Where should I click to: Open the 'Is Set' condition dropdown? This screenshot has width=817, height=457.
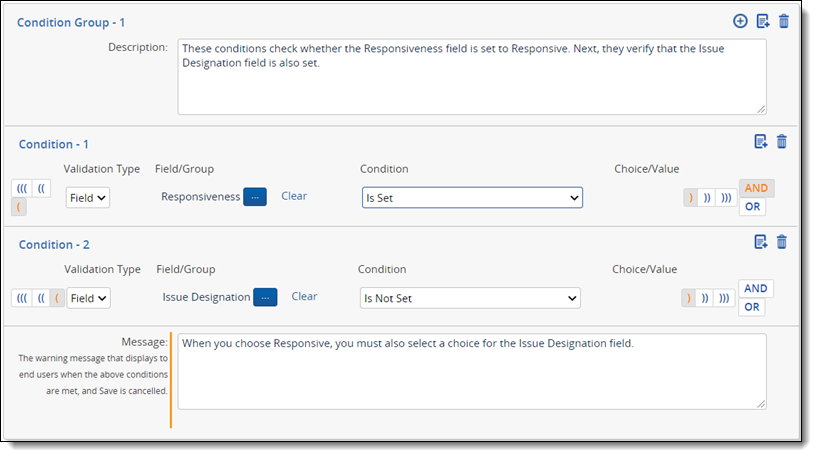[x=471, y=198]
